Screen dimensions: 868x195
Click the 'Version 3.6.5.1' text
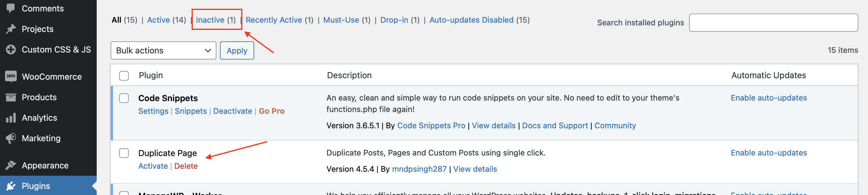[x=353, y=126]
